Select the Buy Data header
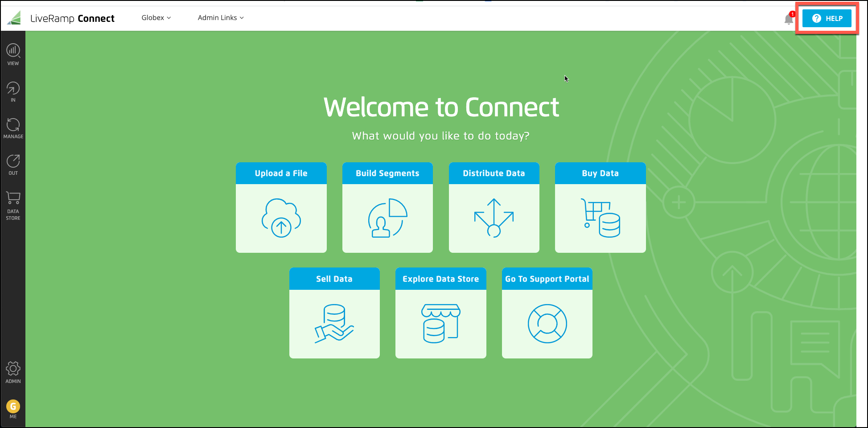The width and height of the screenshot is (868, 428). (601, 173)
